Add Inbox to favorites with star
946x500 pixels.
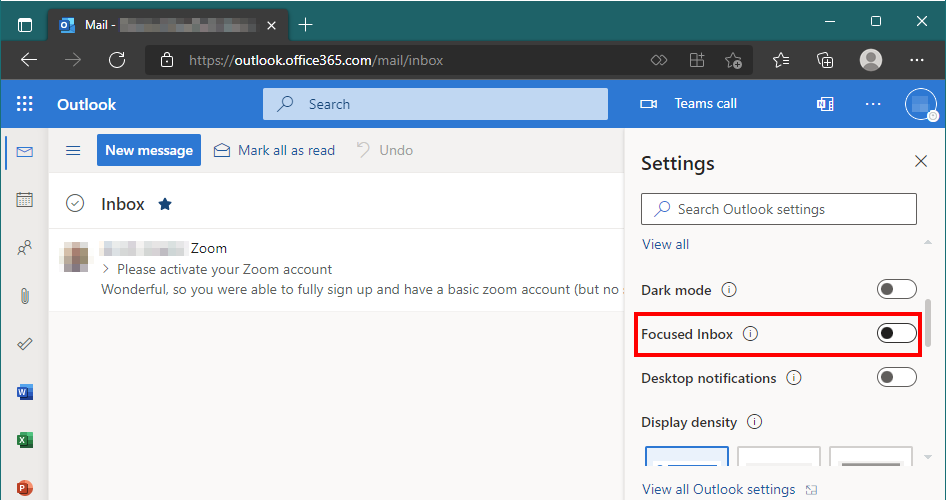pos(165,204)
